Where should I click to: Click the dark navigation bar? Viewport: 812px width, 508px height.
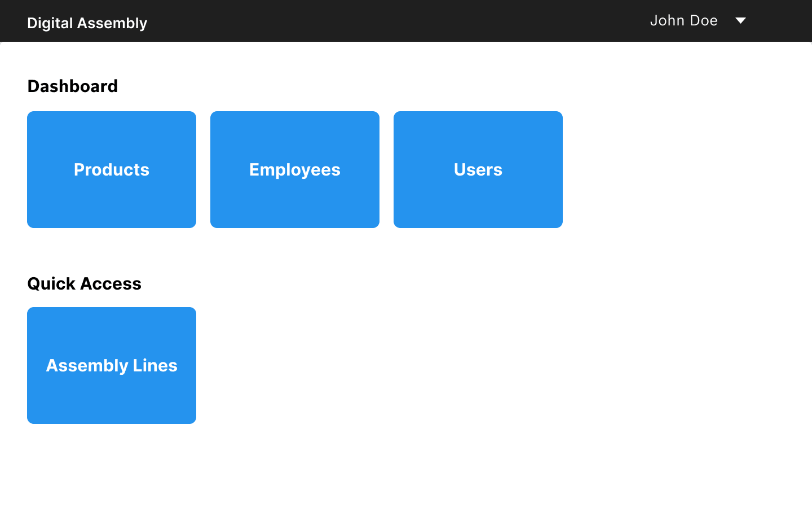pyautogui.click(x=395, y=20)
